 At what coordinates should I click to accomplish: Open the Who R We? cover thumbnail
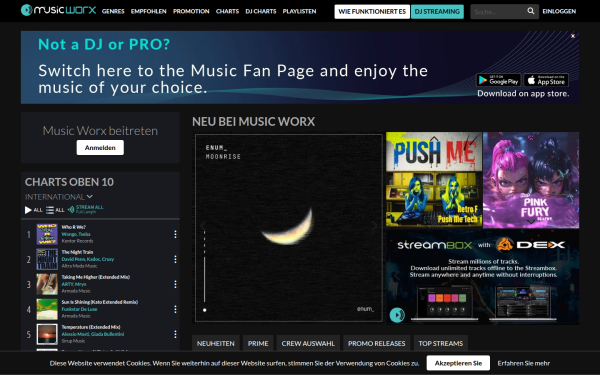47,234
